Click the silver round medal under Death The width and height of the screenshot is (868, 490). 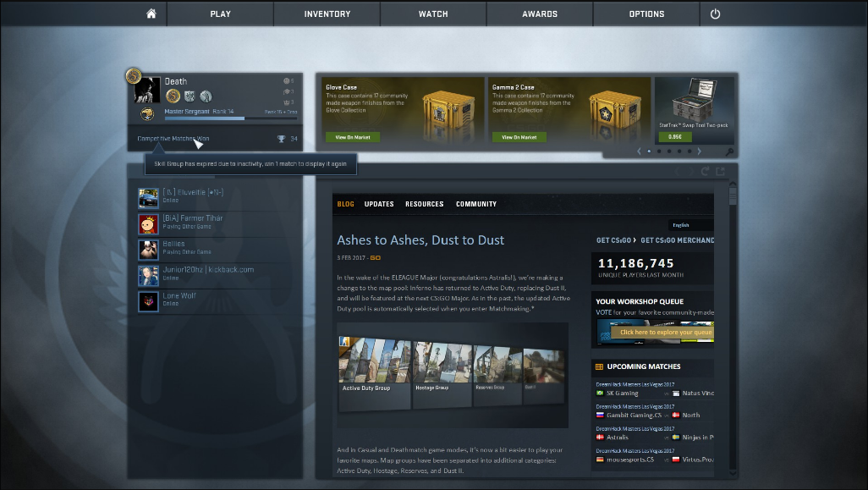pyautogui.click(x=206, y=96)
